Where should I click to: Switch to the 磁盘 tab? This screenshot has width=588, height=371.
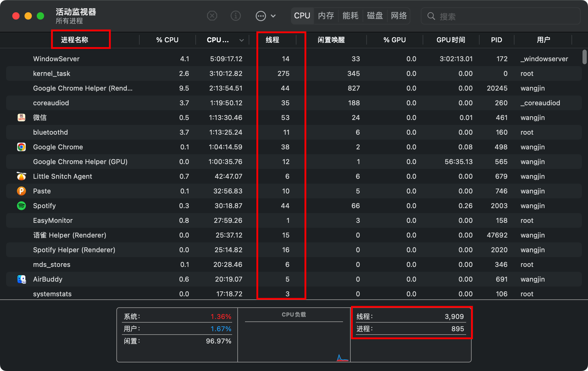(375, 16)
